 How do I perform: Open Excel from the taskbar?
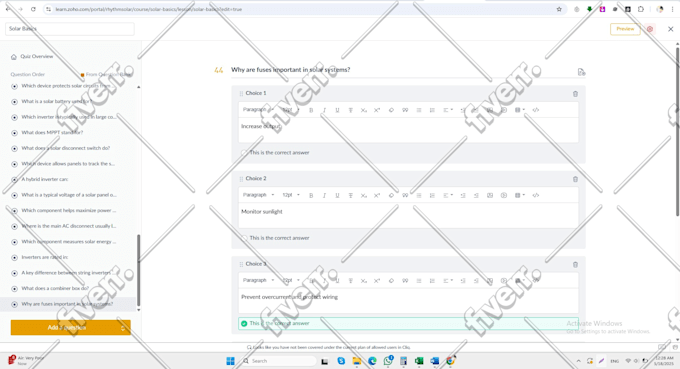pos(419,361)
